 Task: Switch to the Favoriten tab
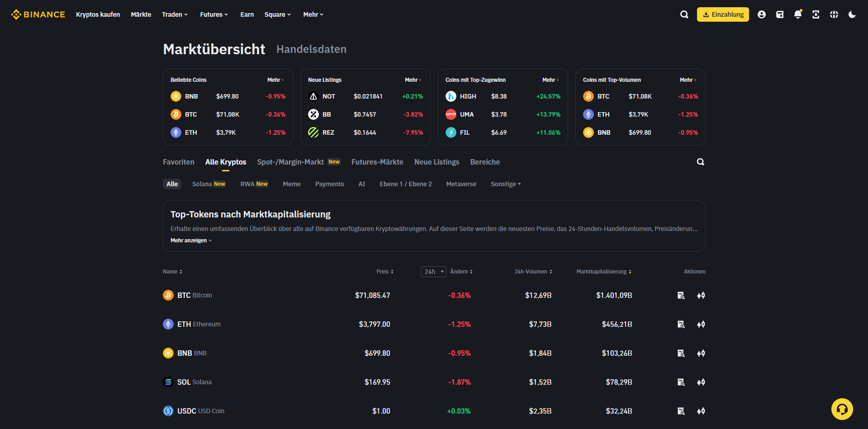tap(179, 162)
